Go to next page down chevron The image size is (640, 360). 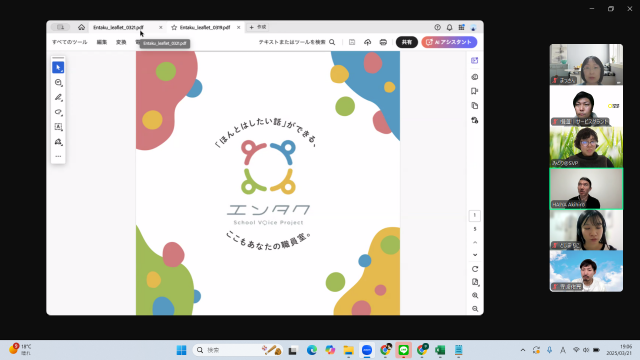point(475,255)
